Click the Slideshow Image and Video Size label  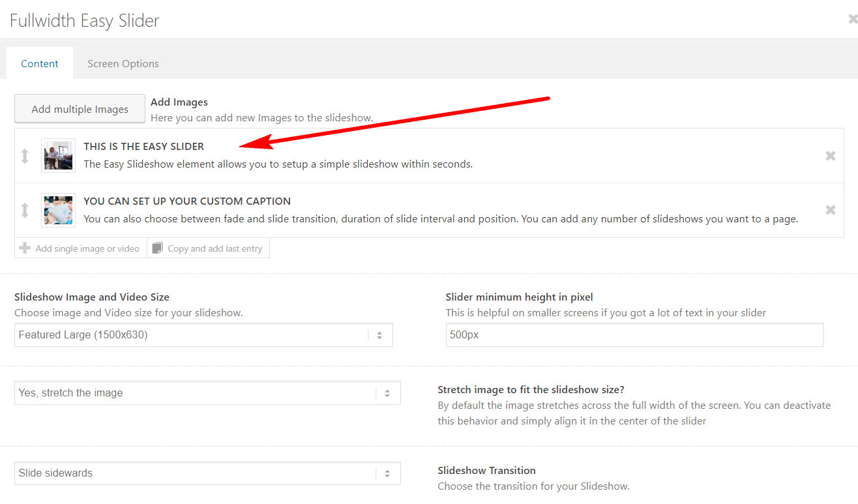point(92,297)
